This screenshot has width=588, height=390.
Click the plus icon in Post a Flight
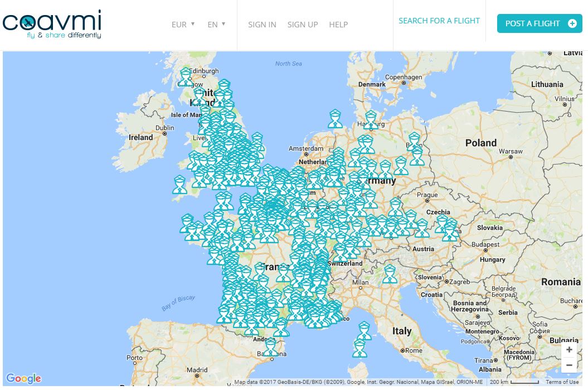tap(572, 23)
